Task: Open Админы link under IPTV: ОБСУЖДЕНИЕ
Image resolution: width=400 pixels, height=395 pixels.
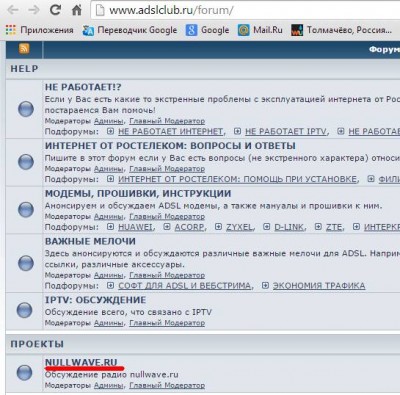Action: (x=109, y=323)
